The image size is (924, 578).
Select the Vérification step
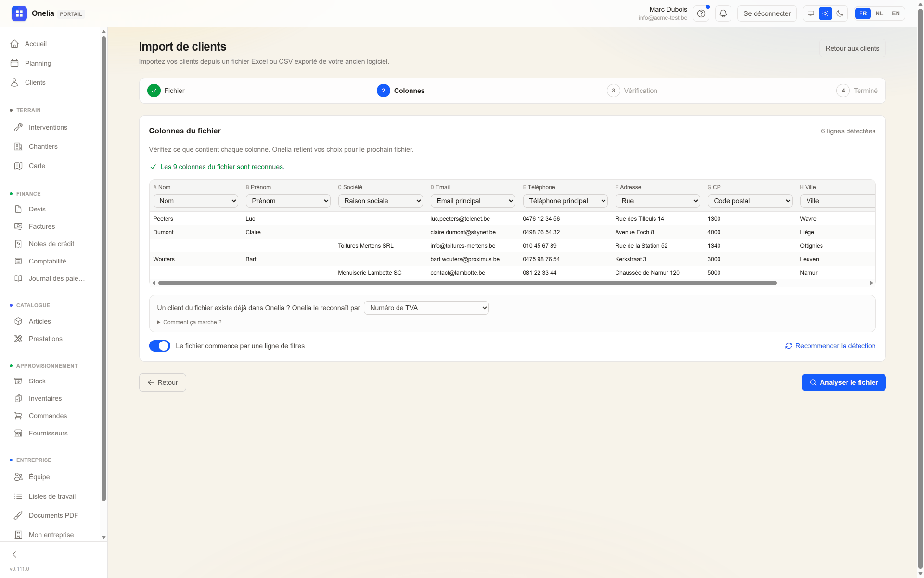pos(632,91)
